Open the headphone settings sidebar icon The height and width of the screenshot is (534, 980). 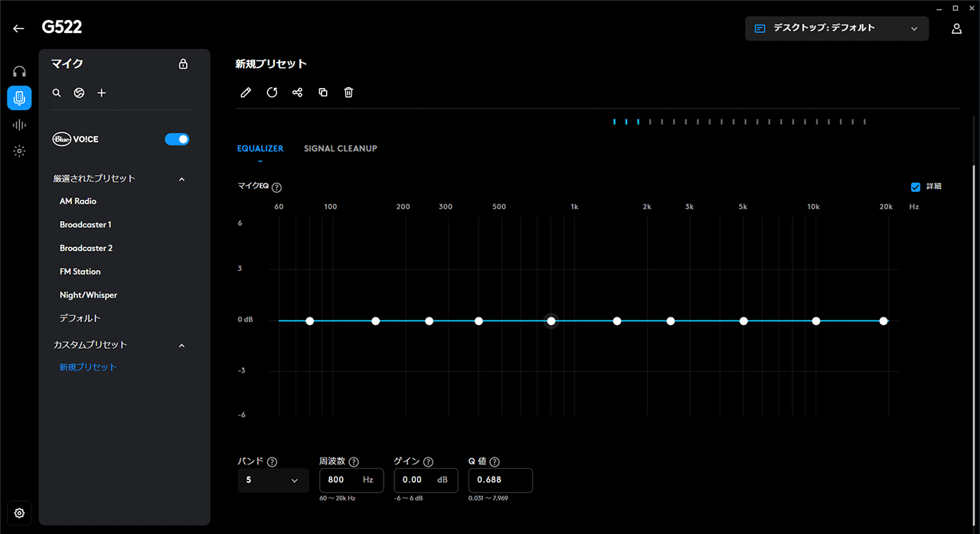19,72
